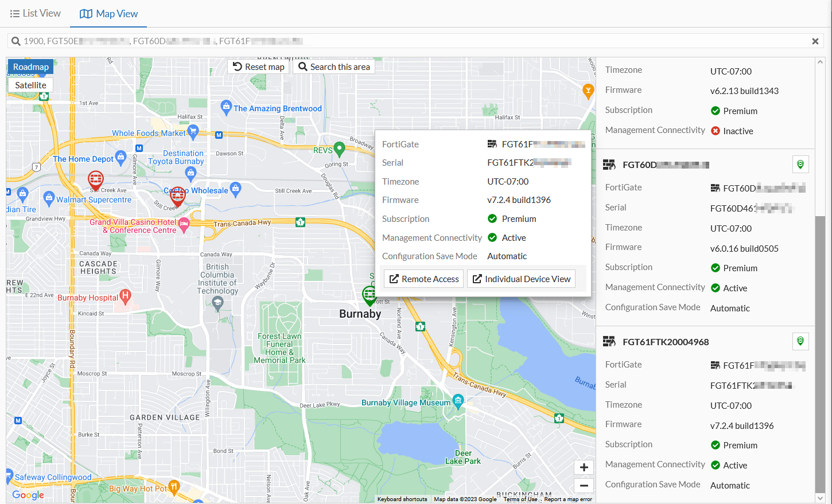
Task: Select the green REVS map pin
Action: [339, 149]
